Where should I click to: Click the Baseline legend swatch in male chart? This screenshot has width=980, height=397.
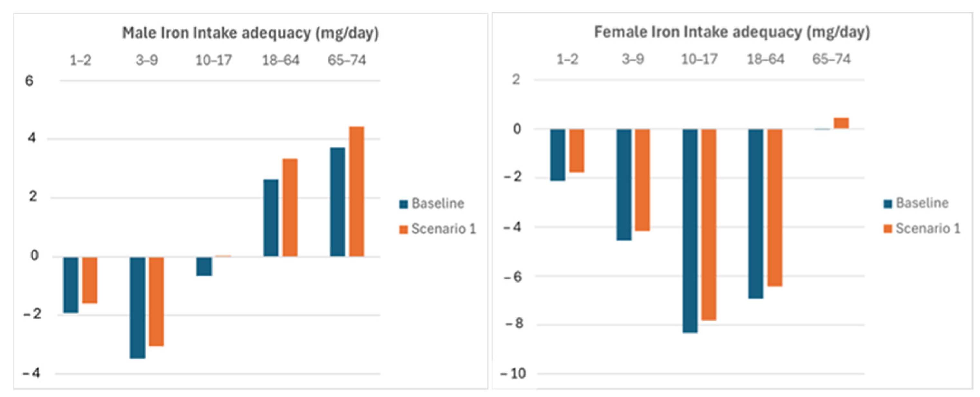click(403, 204)
